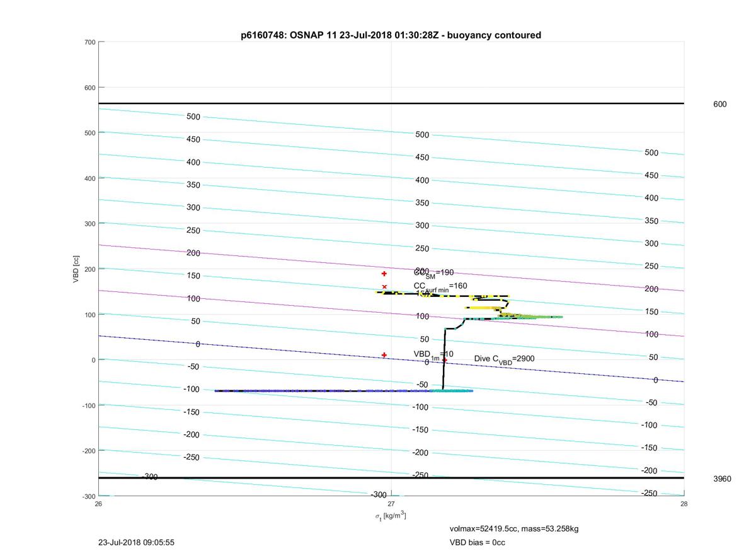Click the red plus marker beside CC SM=190
Viewport: 756px width, 558px height.
(x=384, y=274)
